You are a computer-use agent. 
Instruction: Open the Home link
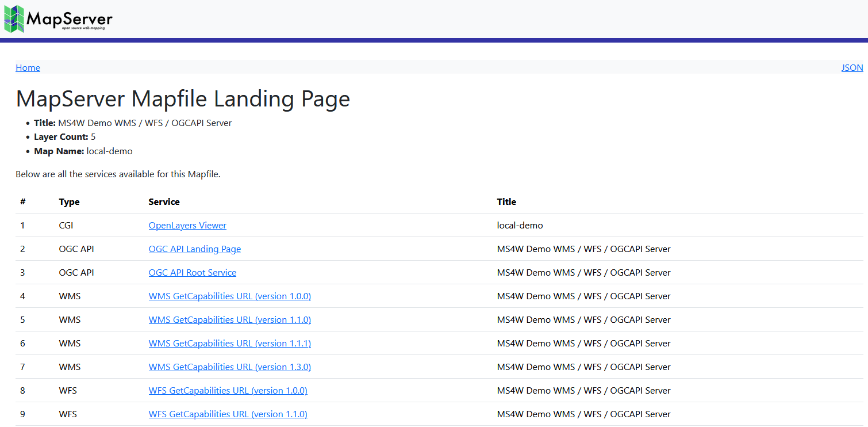pos(28,67)
